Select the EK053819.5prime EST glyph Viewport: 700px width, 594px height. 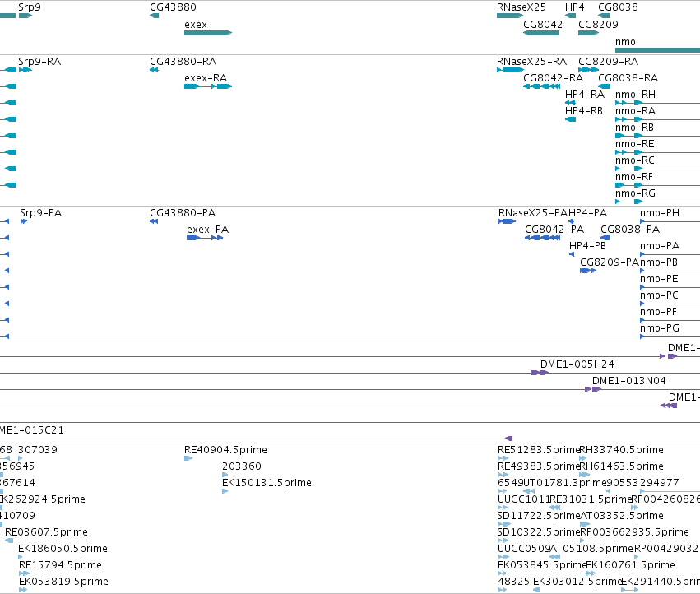tap(23, 590)
